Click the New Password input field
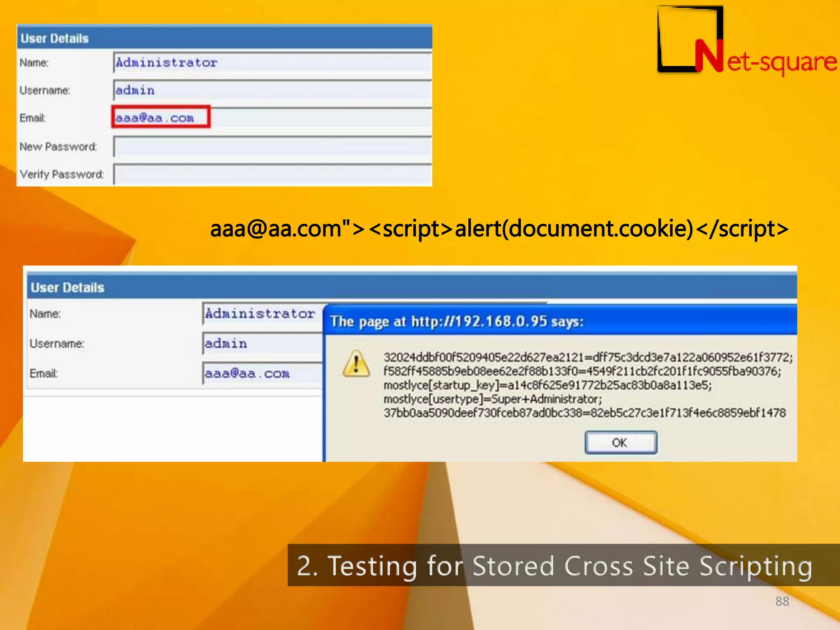 272,146
